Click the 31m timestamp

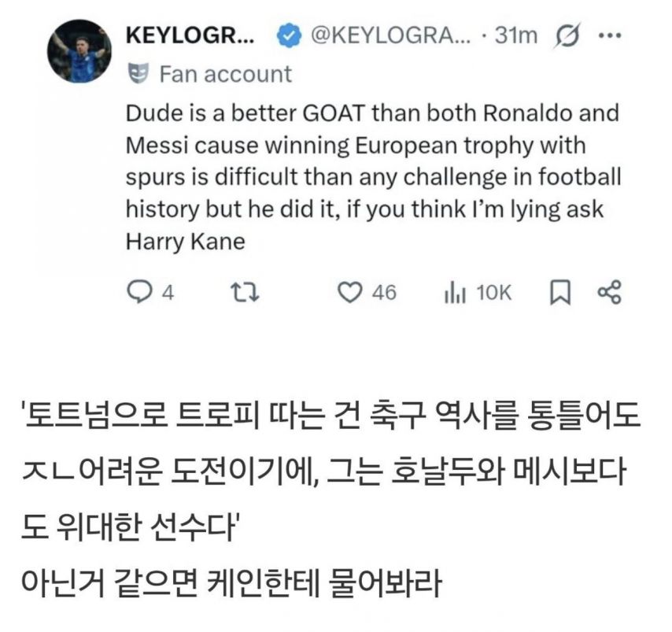(x=515, y=35)
